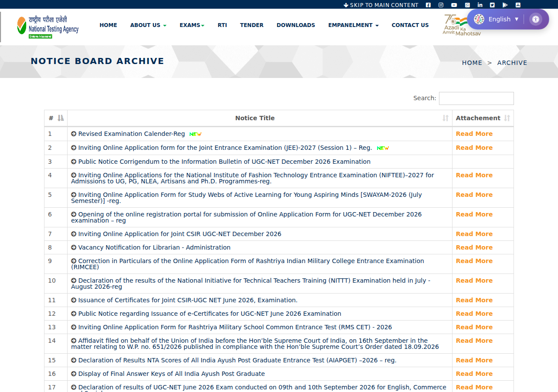Read More for Revised Examination Calender notice
The image size is (558, 392).
pos(474,134)
